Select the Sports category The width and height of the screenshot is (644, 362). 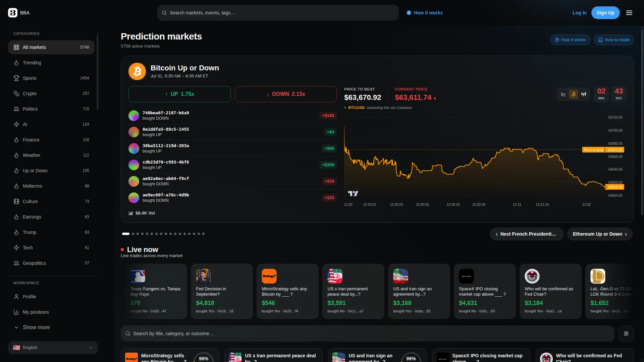[51, 78]
